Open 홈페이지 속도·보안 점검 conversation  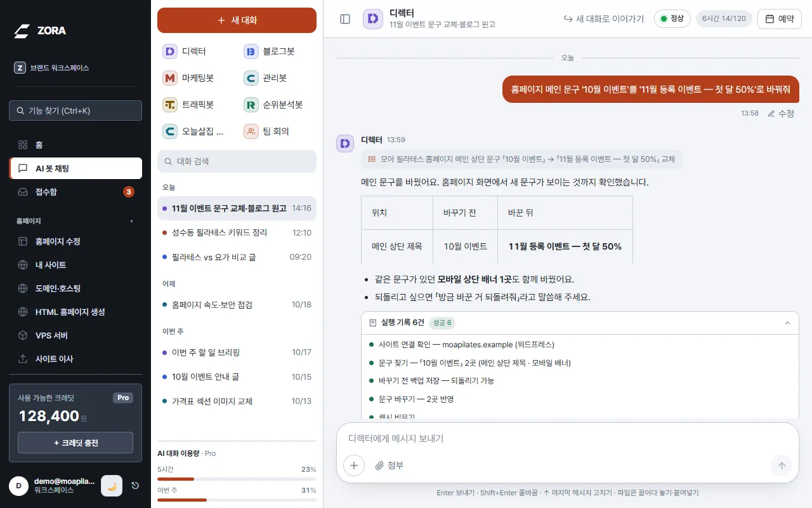click(x=237, y=305)
